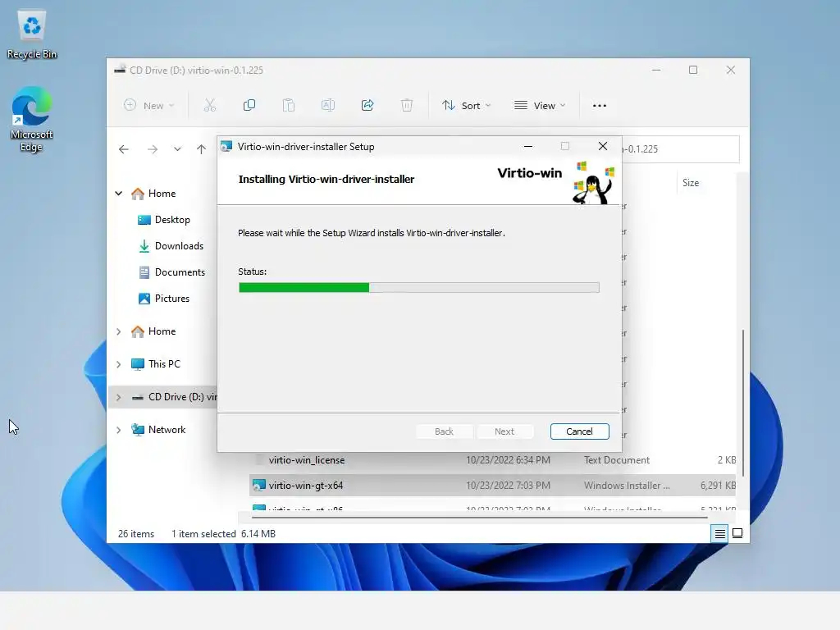Click the Delete trash icon in Explorer

pyautogui.click(x=407, y=106)
